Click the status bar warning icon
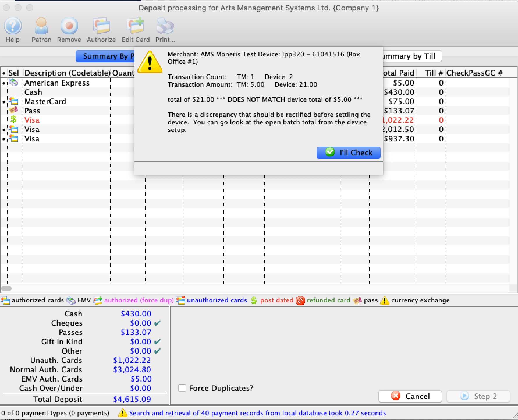 click(x=123, y=413)
